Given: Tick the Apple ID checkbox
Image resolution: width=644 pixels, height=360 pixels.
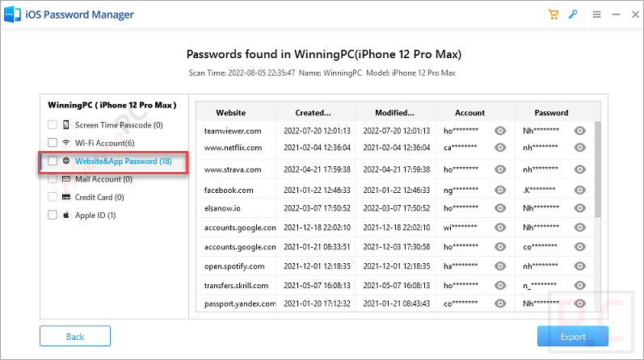Looking at the screenshot, I should click(x=53, y=215).
